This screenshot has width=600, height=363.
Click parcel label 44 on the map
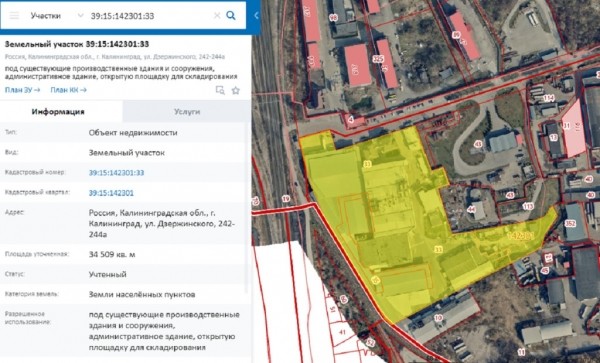[471, 209]
